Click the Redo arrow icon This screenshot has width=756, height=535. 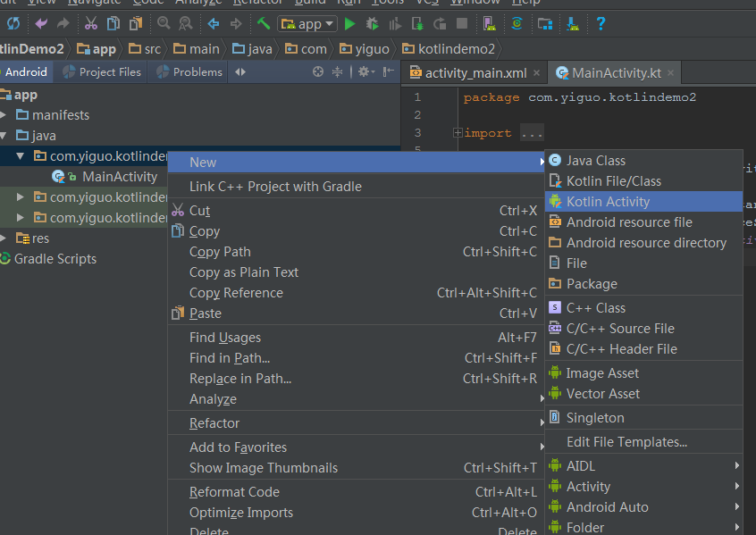coord(63,23)
